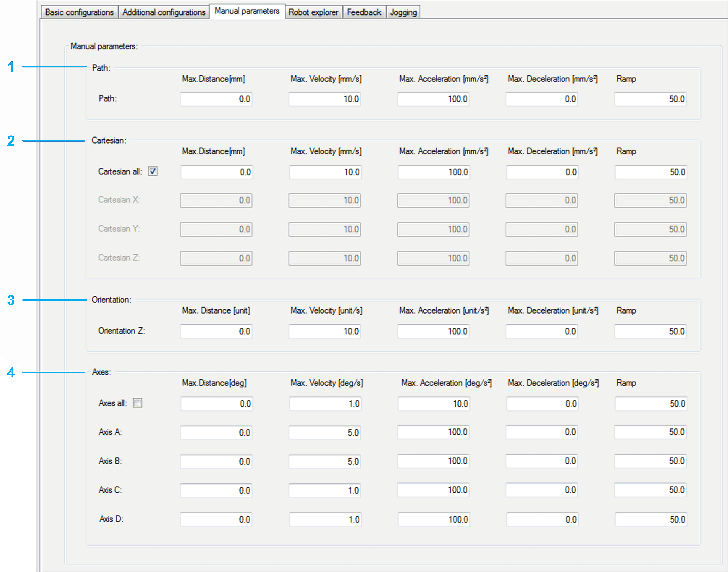Click Axis C Ramp field
This screenshot has height=572, width=728.
(x=650, y=490)
